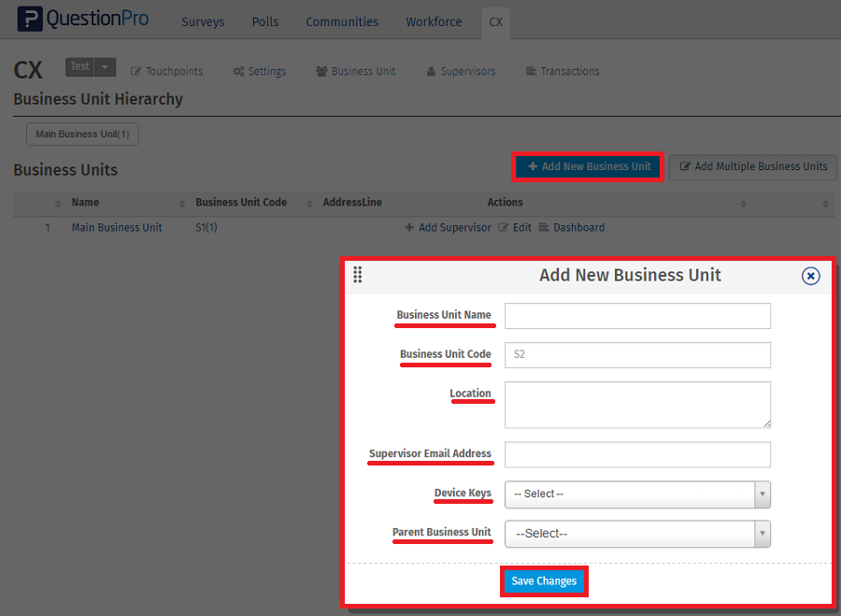Close the Add New Business Unit dialog
The width and height of the screenshot is (841, 616).
pyautogui.click(x=811, y=276)
